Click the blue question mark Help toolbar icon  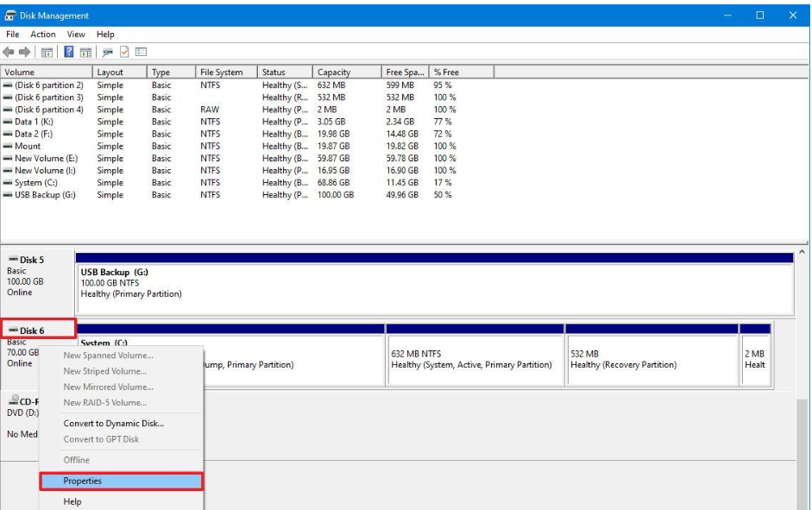(x=69, y=53)
